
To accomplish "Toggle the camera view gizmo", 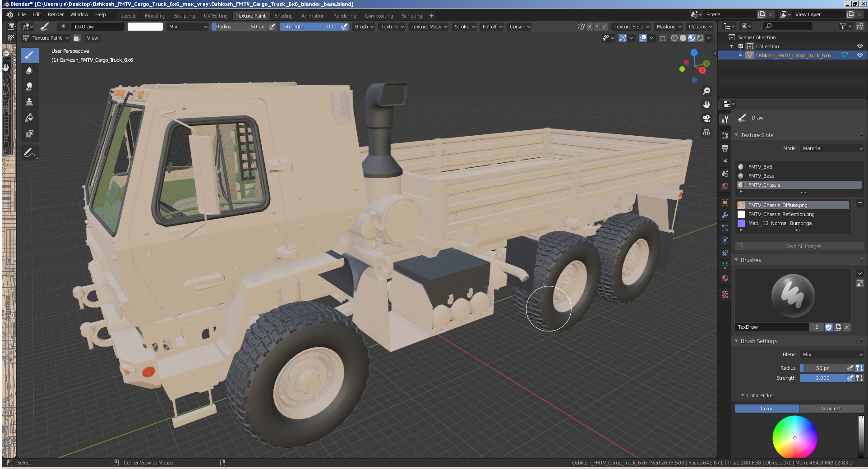I will tap(706, 119).
